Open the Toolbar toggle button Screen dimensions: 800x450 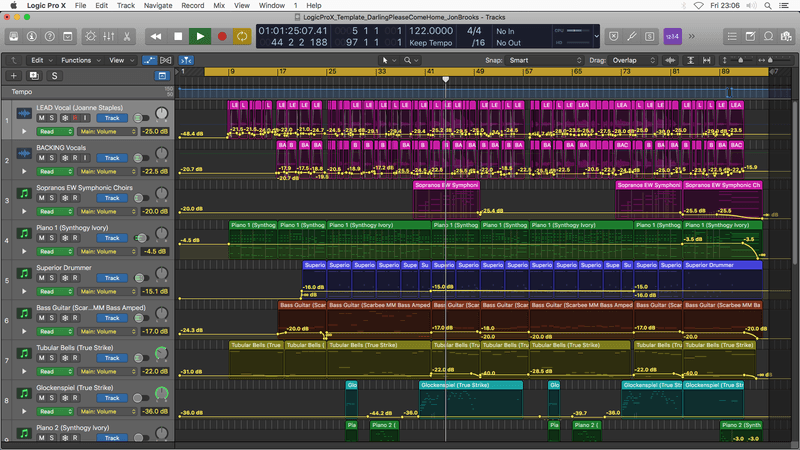(x=67, y=36)
